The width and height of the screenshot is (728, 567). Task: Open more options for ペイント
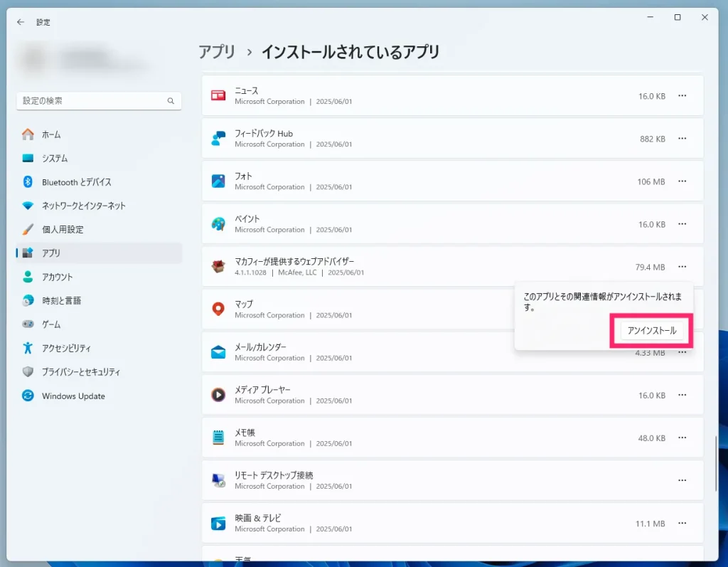tap(682, 224)
